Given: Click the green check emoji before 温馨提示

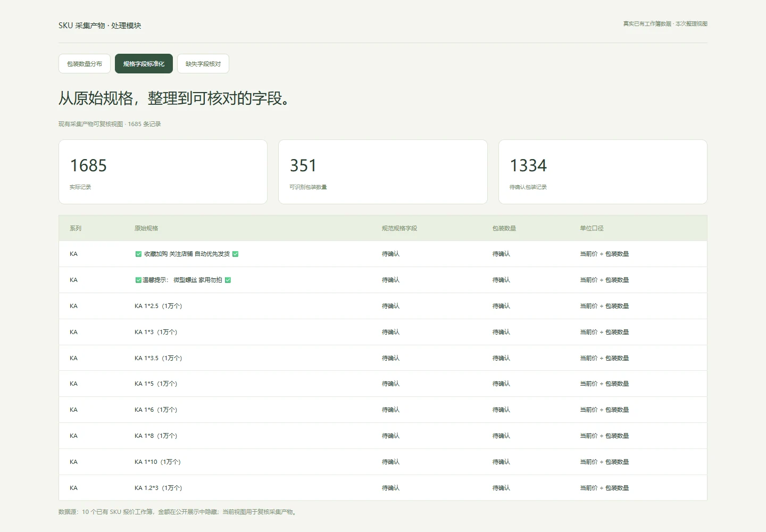Looking at the screenshot, I should (x=138, y=280).
